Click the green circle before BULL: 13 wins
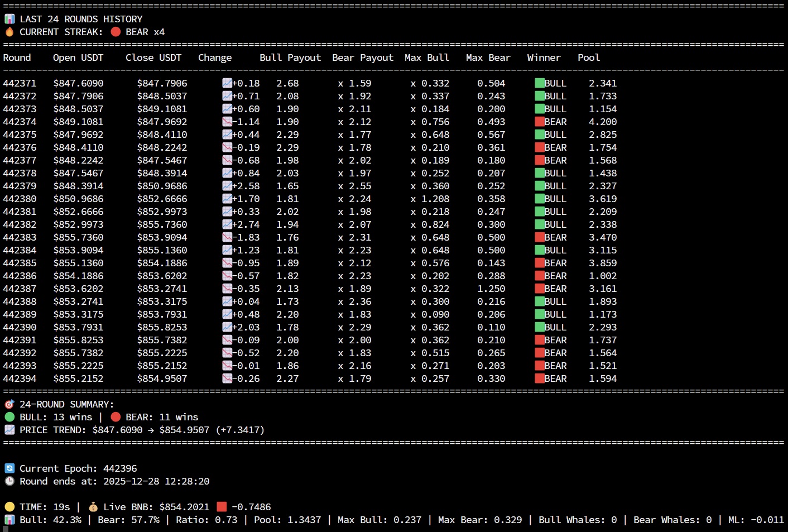Screen dimensions: 788x532 [9, 417]
